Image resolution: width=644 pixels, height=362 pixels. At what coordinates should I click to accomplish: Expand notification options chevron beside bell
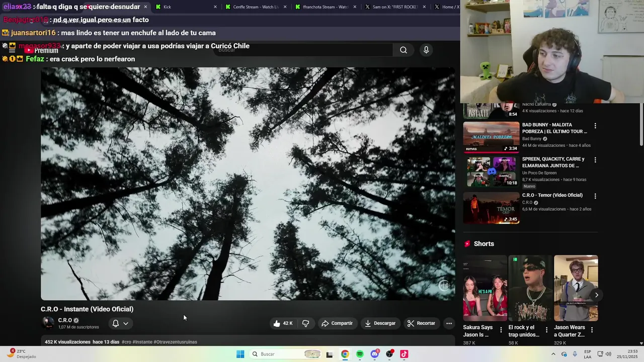coord(126,323)
